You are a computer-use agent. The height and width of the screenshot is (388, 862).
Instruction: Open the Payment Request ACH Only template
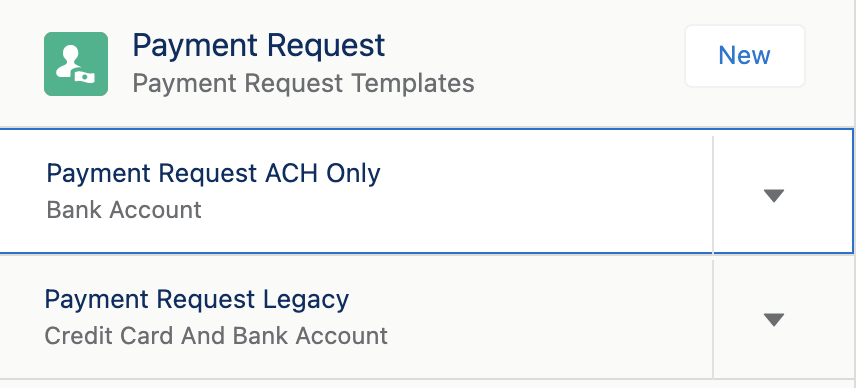click(x=213, y=174)
